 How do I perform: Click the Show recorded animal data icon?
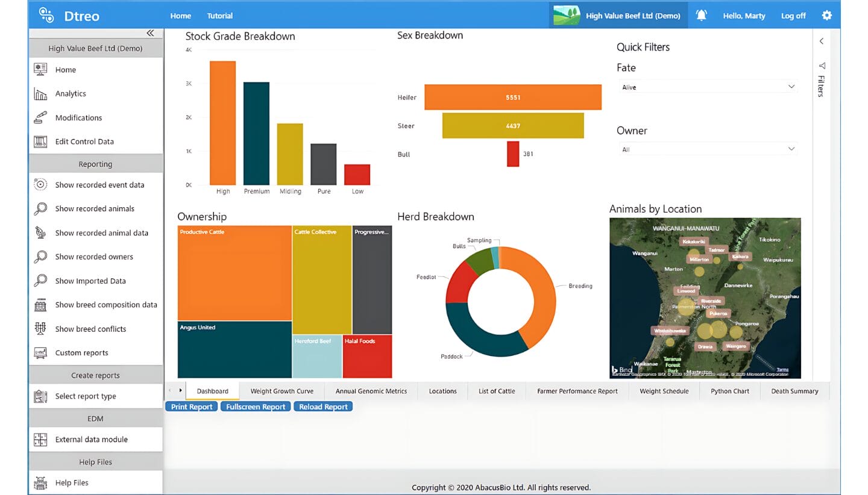coord(40,232)
